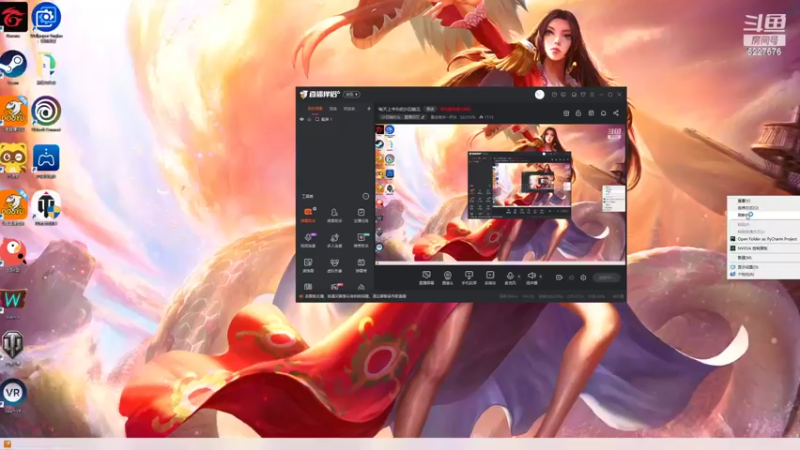Expand the microphone dropdown arrow
Screen dimensions: 800x450
pos(519,277)
